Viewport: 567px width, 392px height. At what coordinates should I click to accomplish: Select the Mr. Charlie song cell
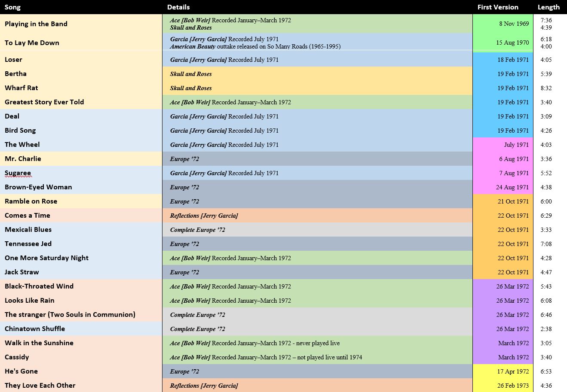pyautogui.click(x=81, y=158)
